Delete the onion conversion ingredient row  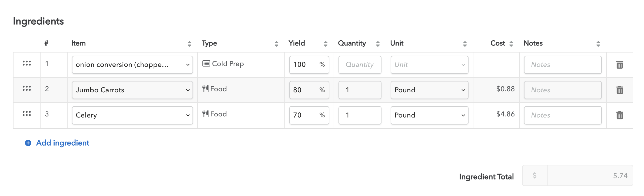tap(619, 65)
